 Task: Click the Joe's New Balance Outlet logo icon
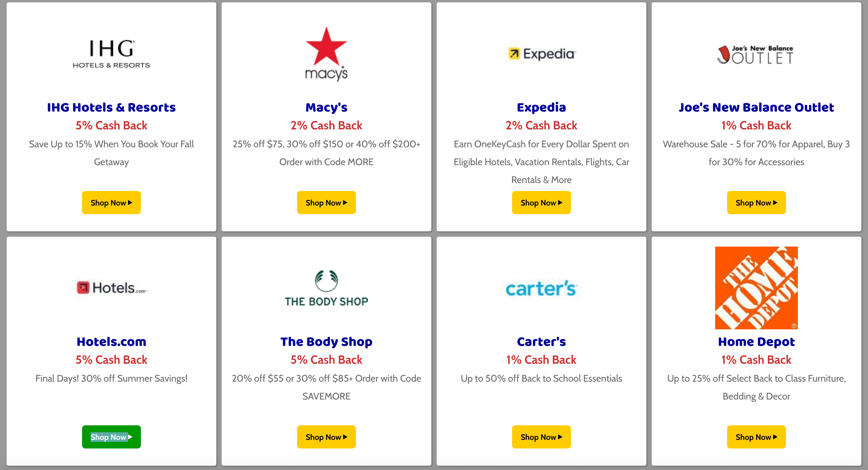click(756, 53)
